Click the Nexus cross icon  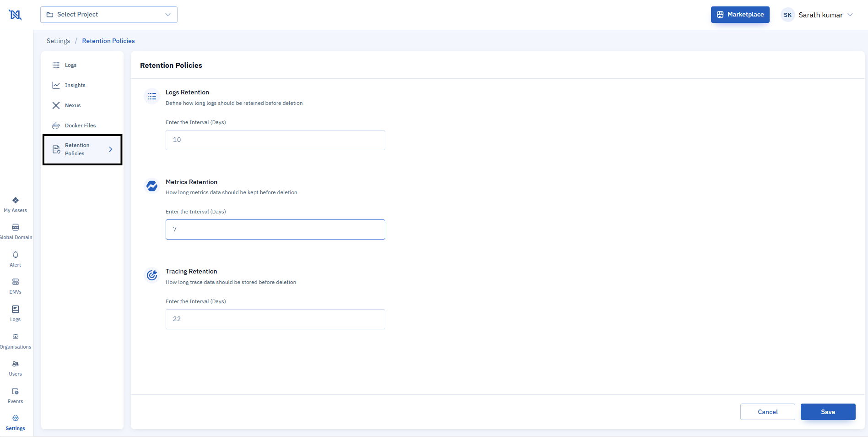click(x=56, y=105)
